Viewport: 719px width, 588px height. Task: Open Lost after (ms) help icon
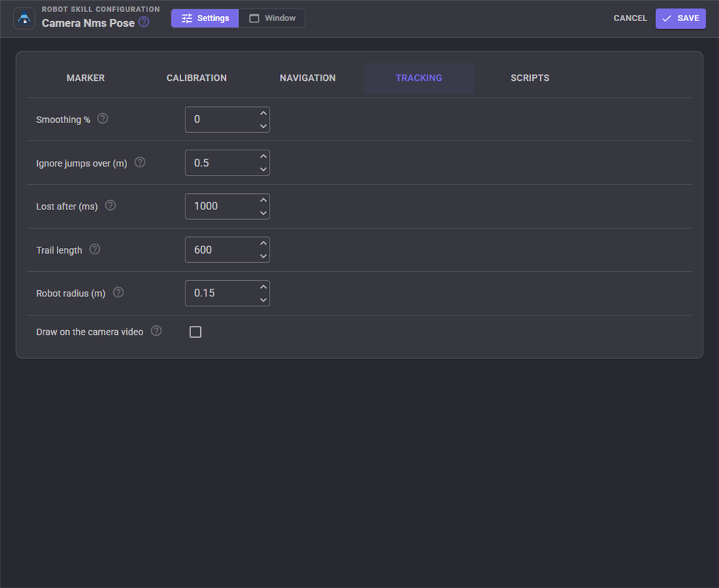(110, 205)
